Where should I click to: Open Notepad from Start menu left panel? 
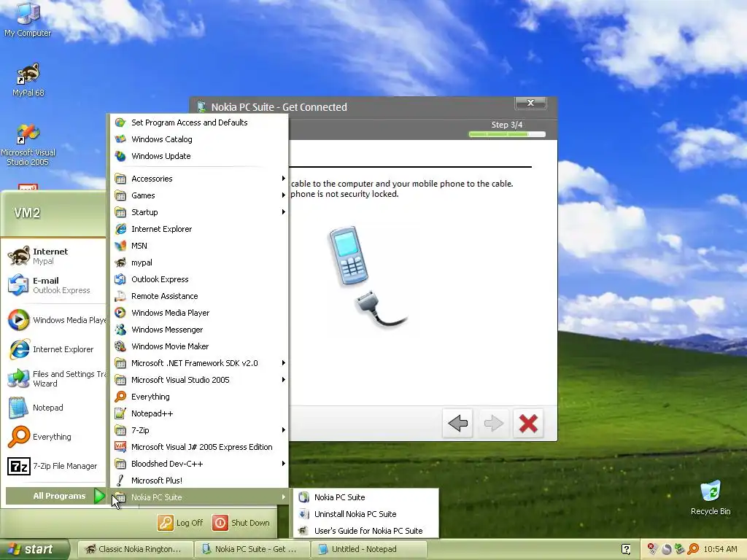[55, 408]
